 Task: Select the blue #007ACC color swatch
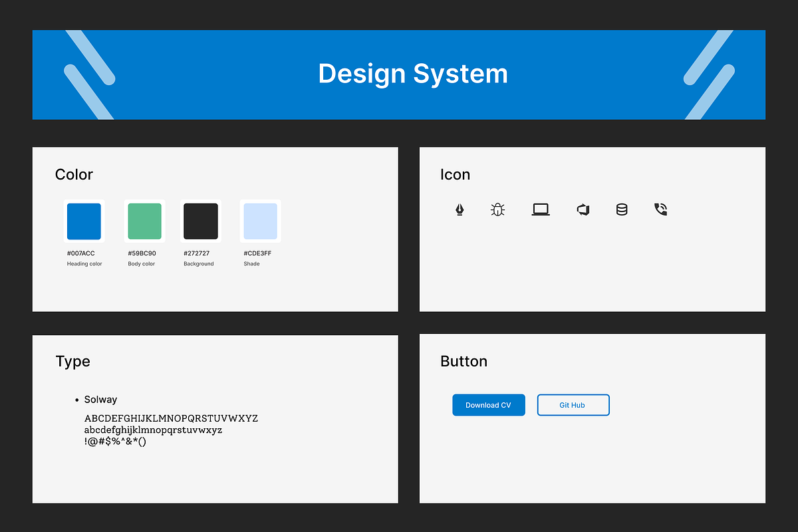coord(84,221)
